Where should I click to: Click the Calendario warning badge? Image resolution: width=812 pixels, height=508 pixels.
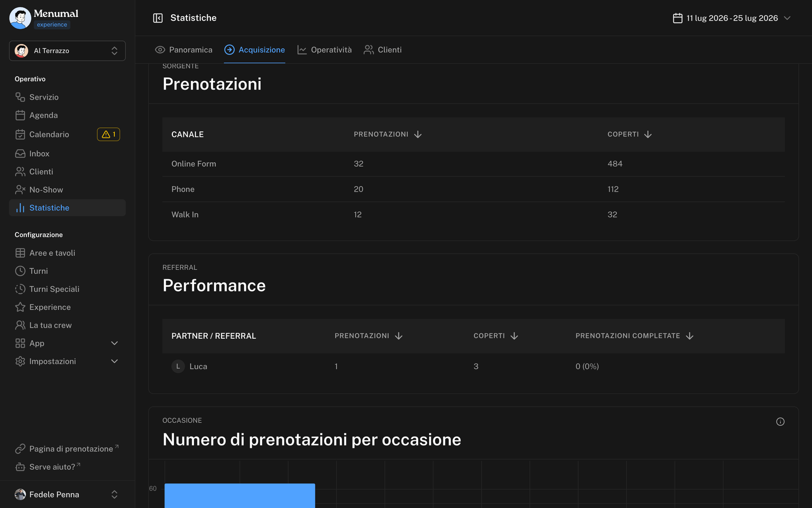[108, 134]
